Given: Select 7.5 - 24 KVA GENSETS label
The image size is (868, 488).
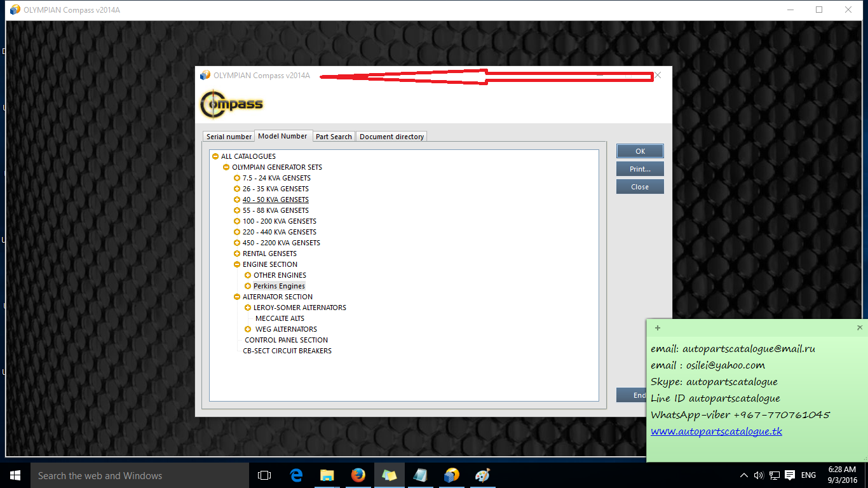Looking at the screenshot, I should coord(276,178).
